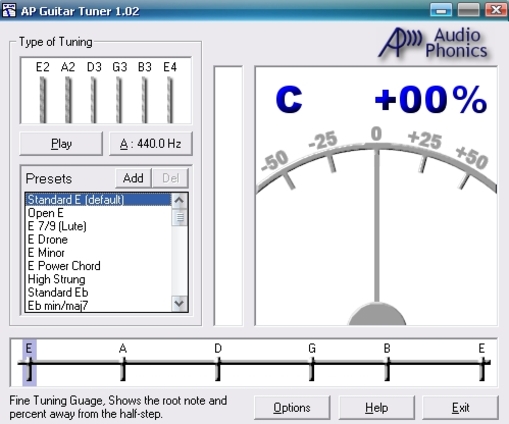Viewport: 509px width, 424px height.
Task: Select the D marker on string line
Action: [218, 362]
